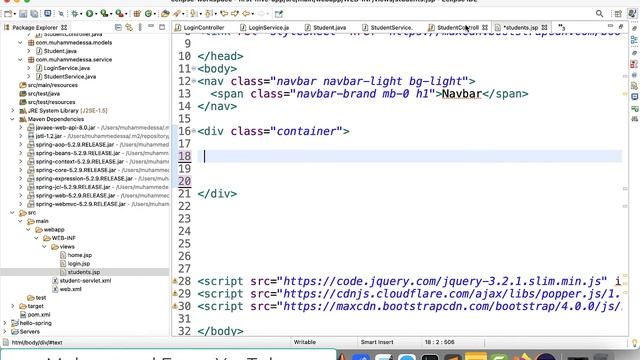The width and height of the screenshot is (640, 360).
Task: Collapse div container fold marker line 16
Action: tap(194, 131)
